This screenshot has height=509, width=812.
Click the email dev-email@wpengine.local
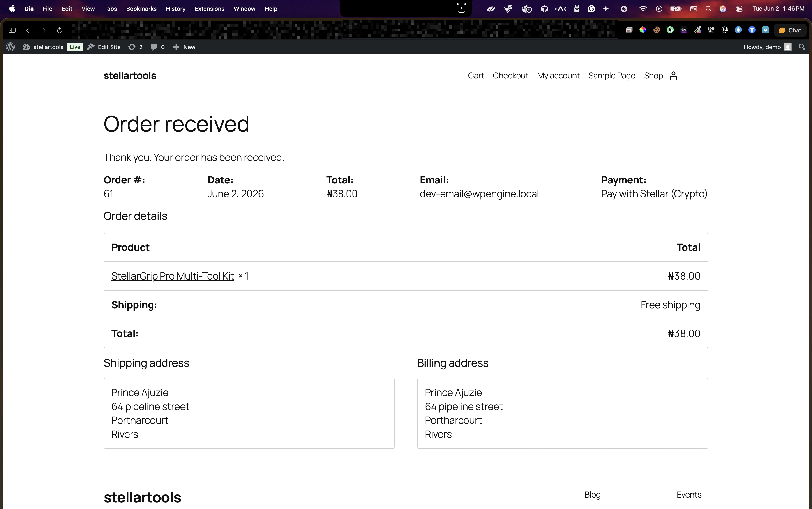point(479,194)
